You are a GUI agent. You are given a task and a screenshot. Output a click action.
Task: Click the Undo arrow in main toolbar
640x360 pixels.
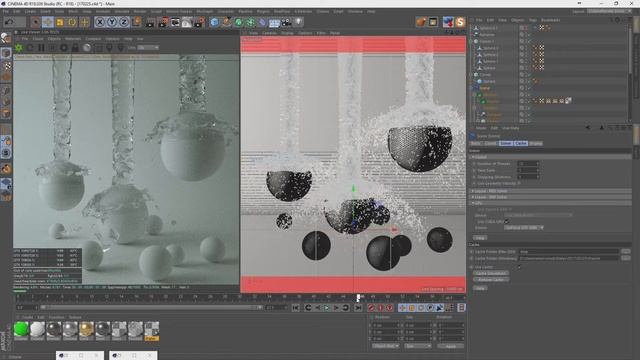tap(9, 22)
